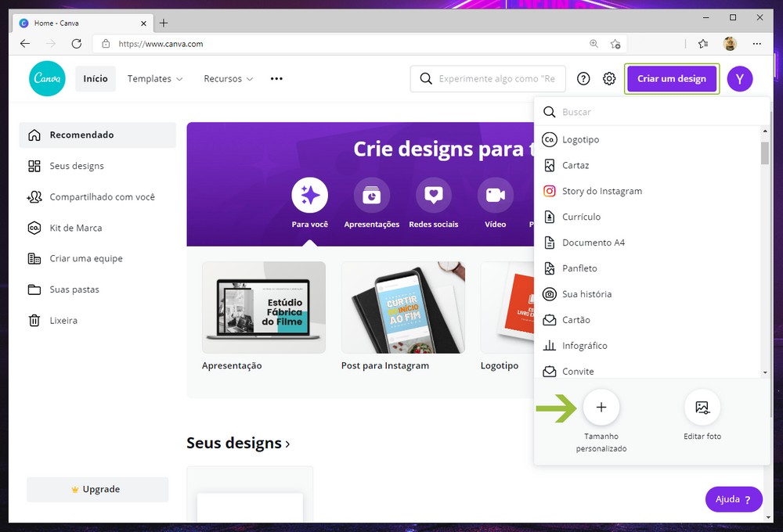Focus the Buscar search field
This screenshot has width=783, height=532.
click(x=651, y=112)
